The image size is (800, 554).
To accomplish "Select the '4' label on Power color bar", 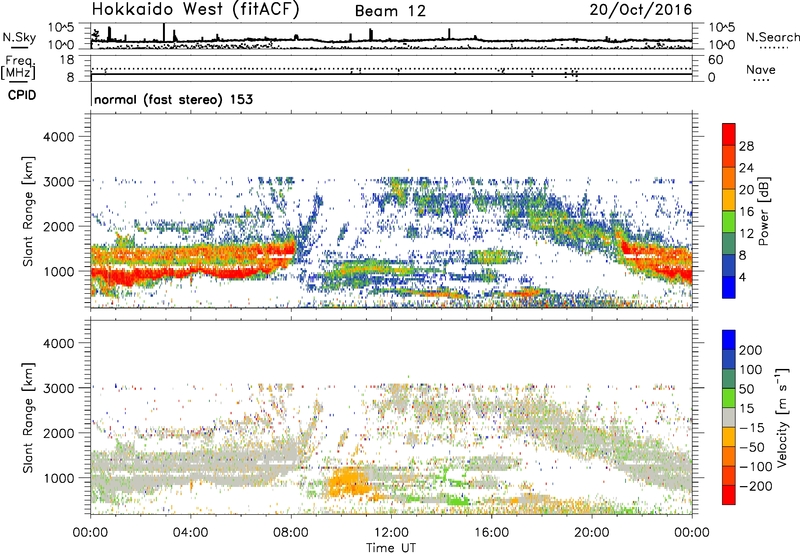I will coord(743,277).
